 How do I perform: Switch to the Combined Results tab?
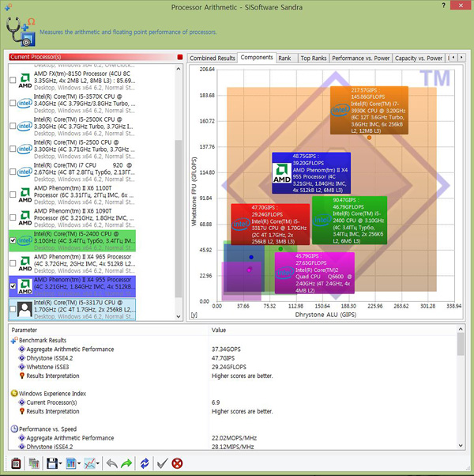pyautogui.click(x=213, y=58)
